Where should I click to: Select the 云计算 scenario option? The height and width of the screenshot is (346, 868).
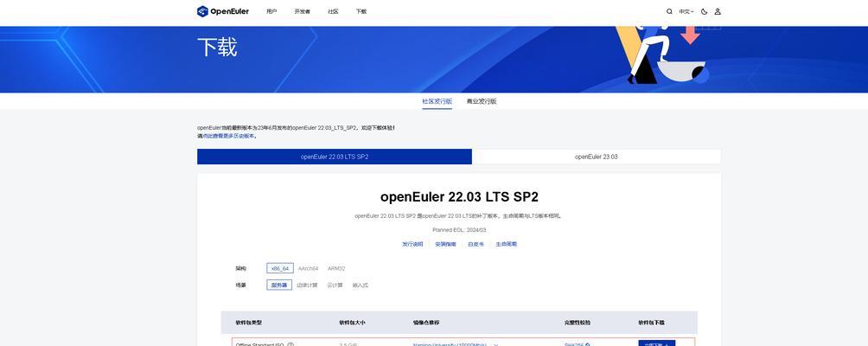pos(335,285)
